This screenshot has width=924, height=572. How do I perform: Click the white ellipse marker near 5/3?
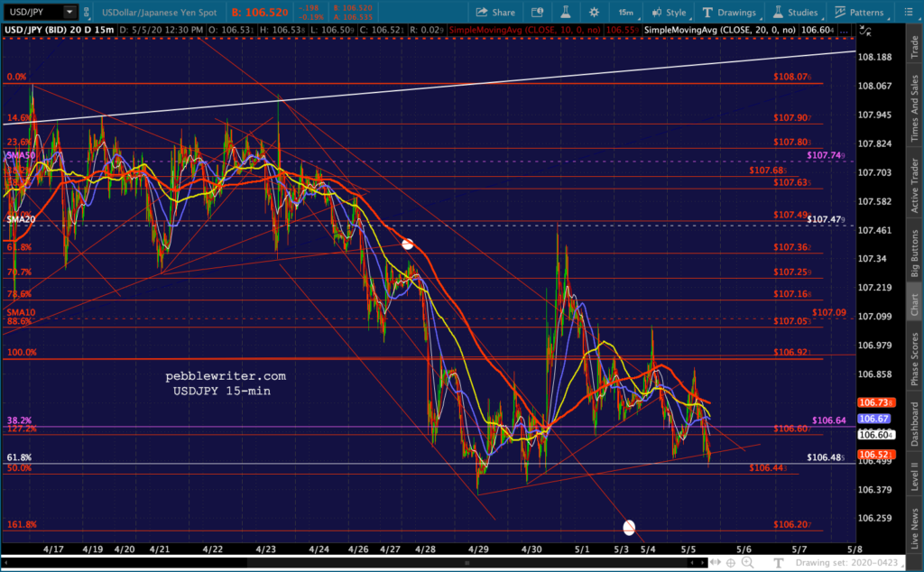[629, 527]
